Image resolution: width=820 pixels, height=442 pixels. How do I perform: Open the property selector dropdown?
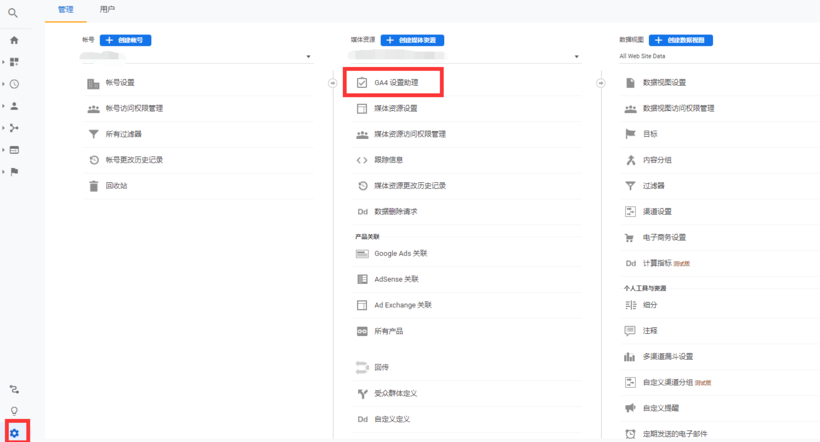(464, 56)
